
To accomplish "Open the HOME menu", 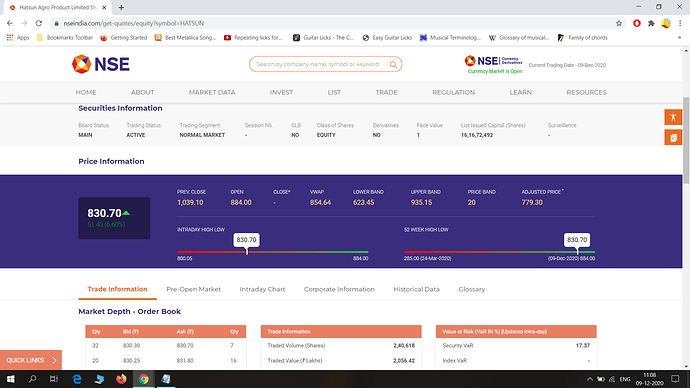I will pos(86,92).
